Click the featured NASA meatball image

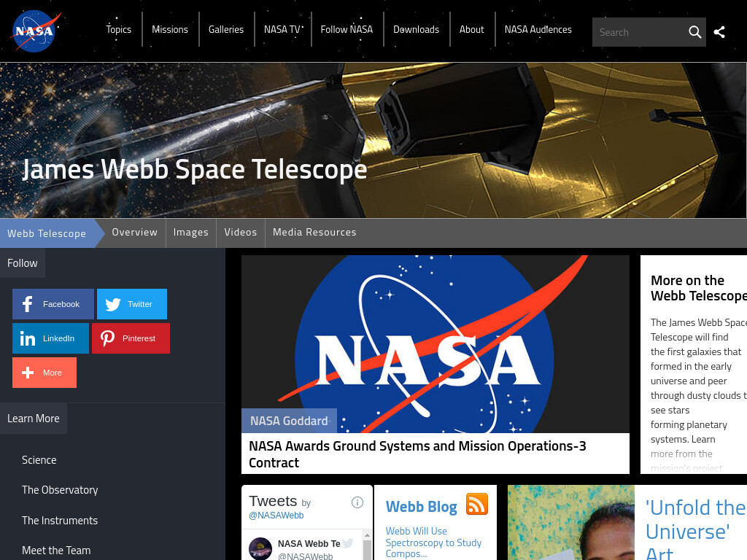[x=436, y=344]
